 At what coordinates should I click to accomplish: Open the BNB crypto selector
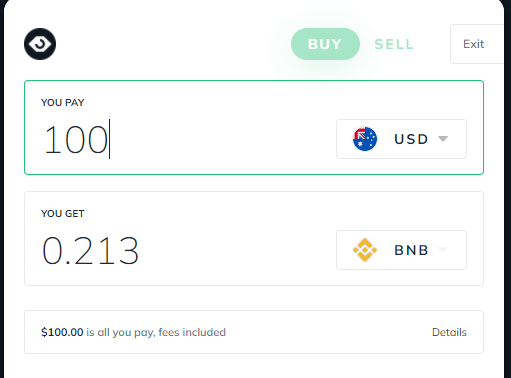[x=401, y=250]
